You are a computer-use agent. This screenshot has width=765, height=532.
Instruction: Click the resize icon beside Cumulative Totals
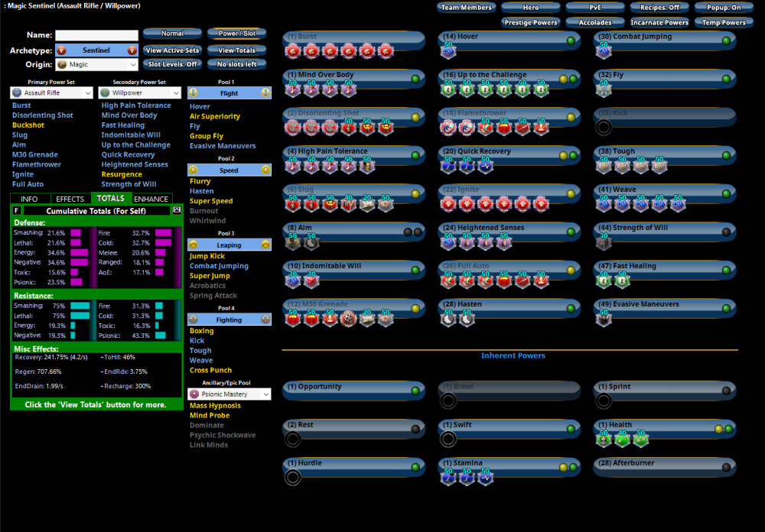click(x=177, y=210)
